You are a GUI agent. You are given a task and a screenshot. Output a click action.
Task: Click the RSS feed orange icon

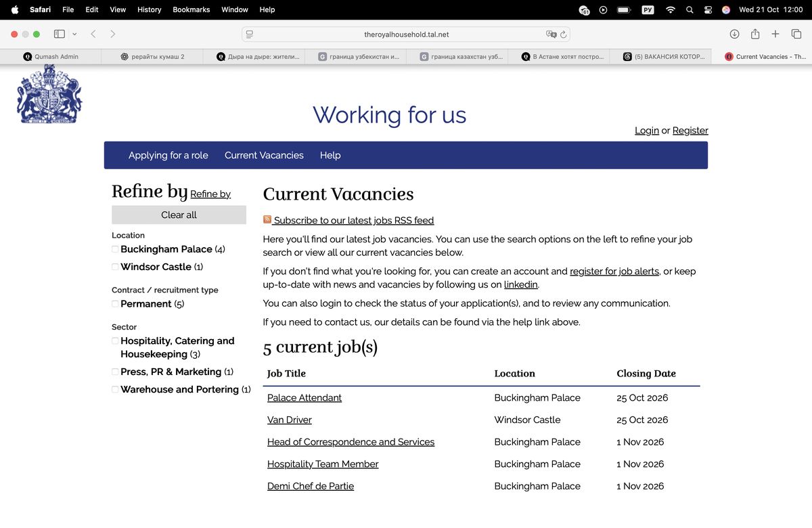[267, 219]
